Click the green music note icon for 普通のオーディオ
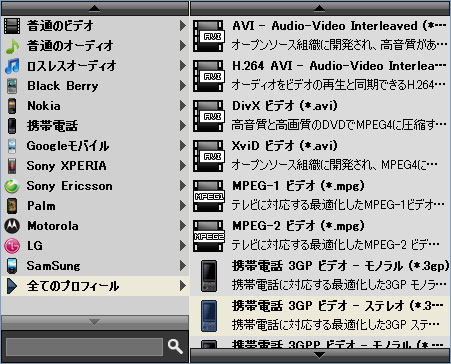The width and height of the screenshot is (451, 364). click(12, 46)
